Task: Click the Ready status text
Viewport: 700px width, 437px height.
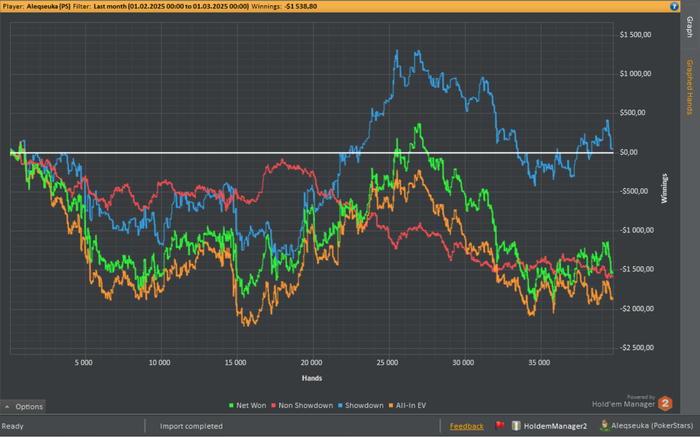Action: click(12, 426)
